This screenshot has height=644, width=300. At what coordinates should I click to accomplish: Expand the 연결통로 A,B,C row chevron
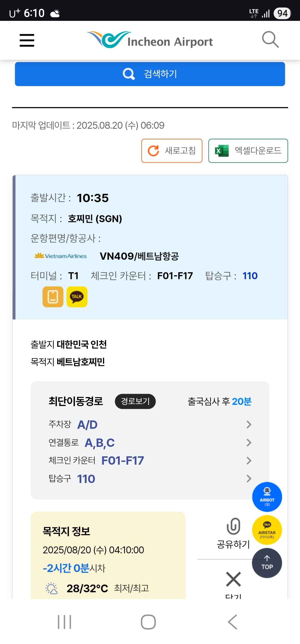pyautogui.click(x=249, y=443)
